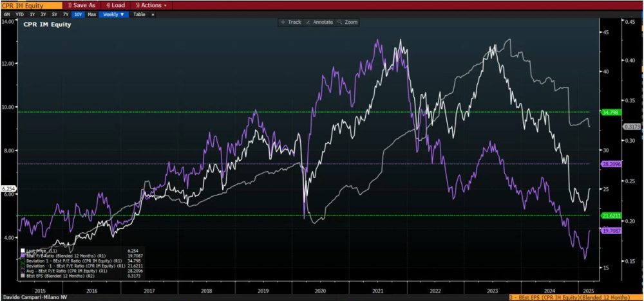Select the YTD time range

pyautogui.click(x=19, y=14)
